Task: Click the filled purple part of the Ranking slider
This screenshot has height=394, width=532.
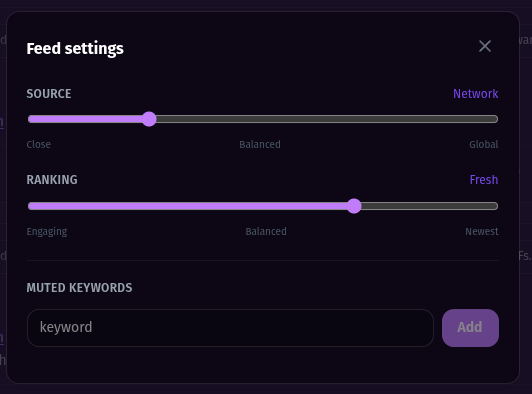Action: [187, 206]
